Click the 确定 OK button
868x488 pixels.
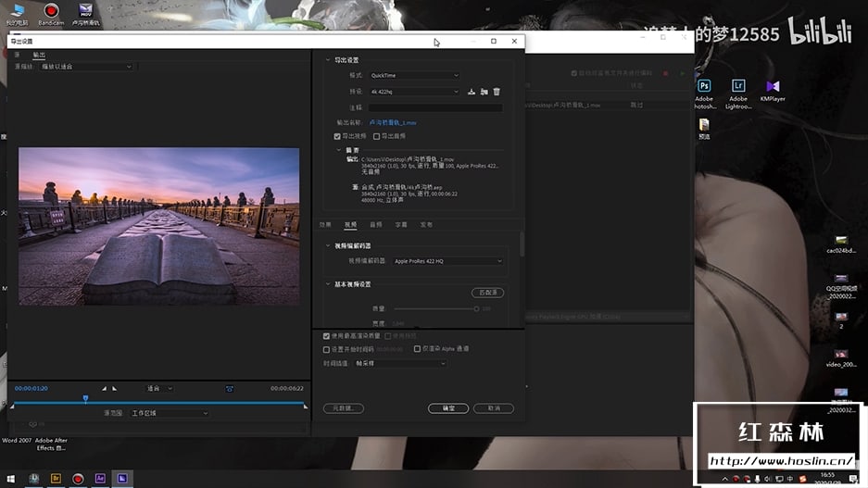[x=448, y=408]
